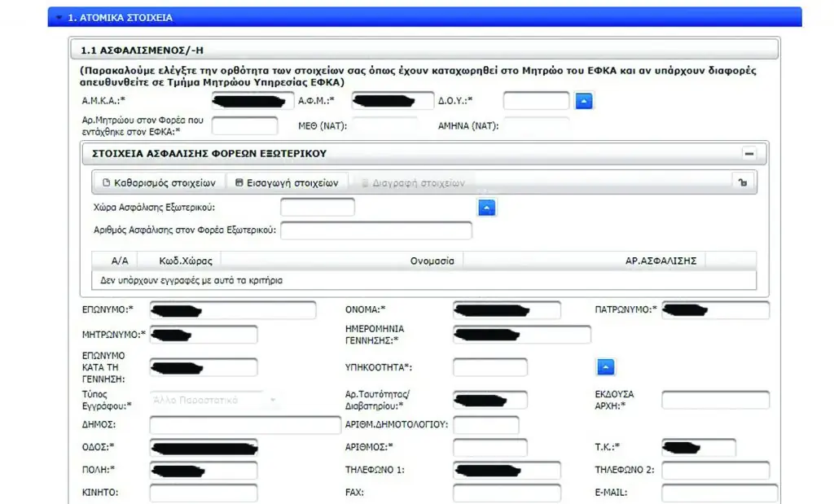
Task: Click the ΑΜΗΝΑ (ΝΑΤ) field
Action: (x=536, y=125)
